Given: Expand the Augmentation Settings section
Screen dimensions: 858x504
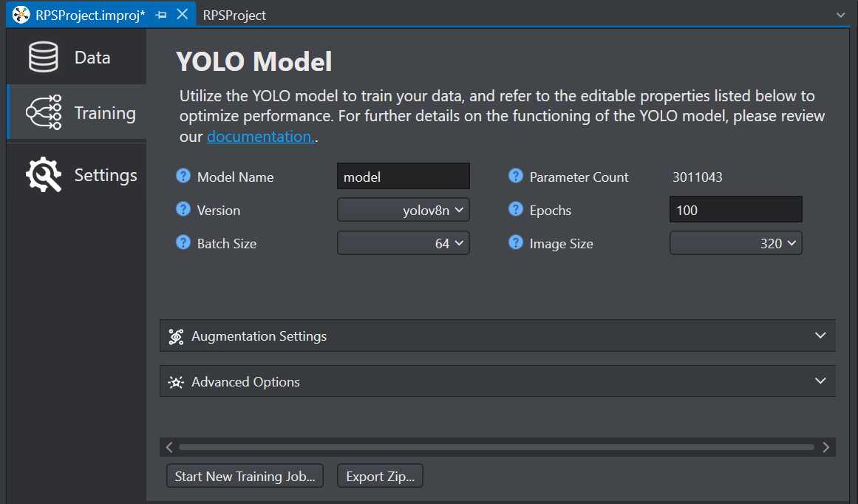Looking at the screenshot, I should (497, 336).
